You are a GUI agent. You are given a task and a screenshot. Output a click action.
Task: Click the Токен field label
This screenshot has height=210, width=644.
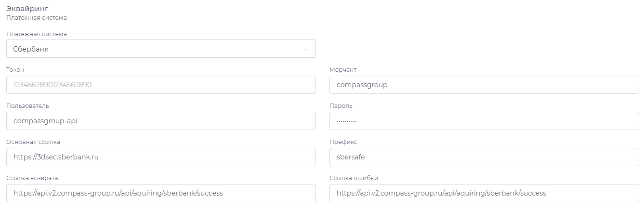tap(15, 70)
